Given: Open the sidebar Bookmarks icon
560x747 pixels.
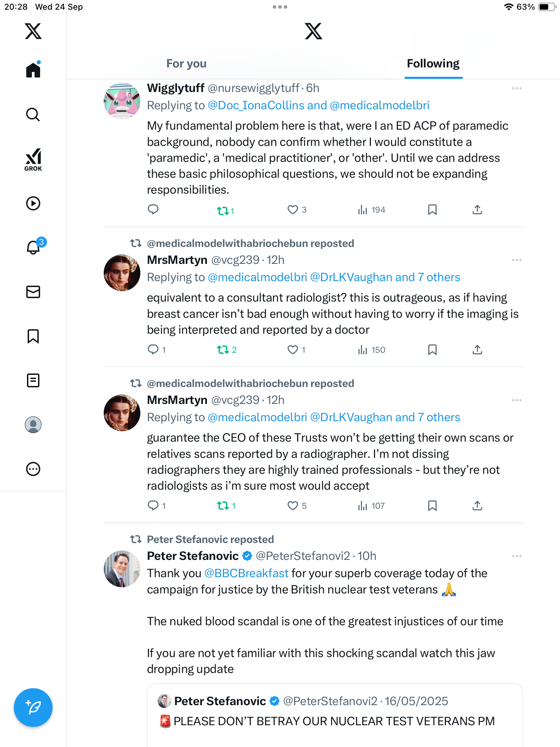Looking at the screenshot, I should pos(33,336).
